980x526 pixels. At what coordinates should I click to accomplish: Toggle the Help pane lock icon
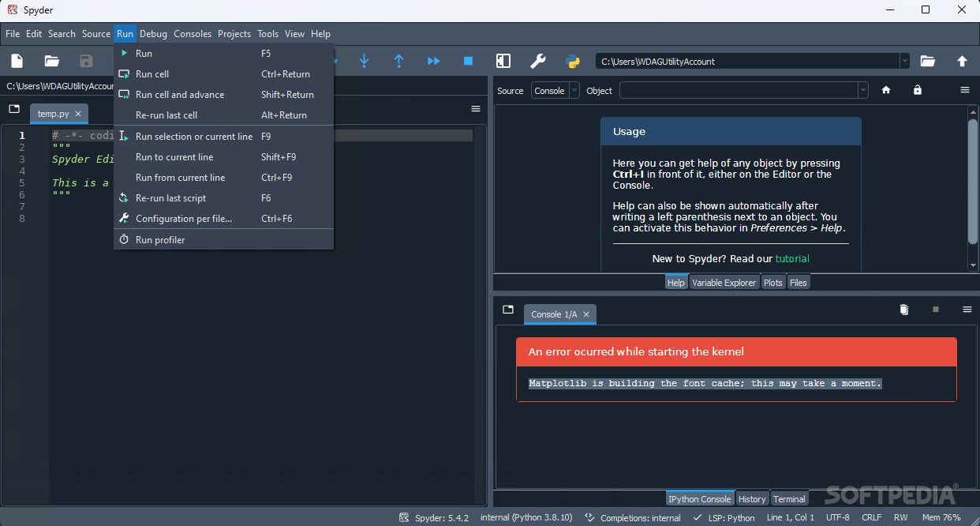point(917,90)
